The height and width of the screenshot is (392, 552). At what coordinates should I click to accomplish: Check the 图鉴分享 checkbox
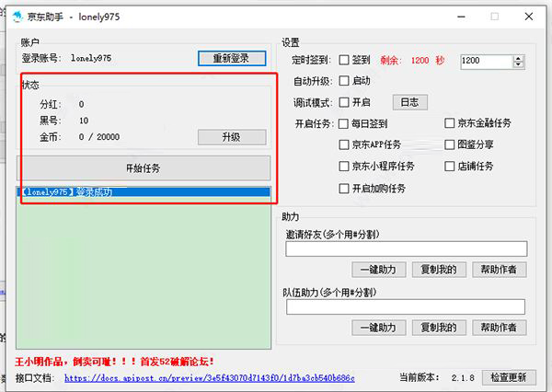coord(450,144)
